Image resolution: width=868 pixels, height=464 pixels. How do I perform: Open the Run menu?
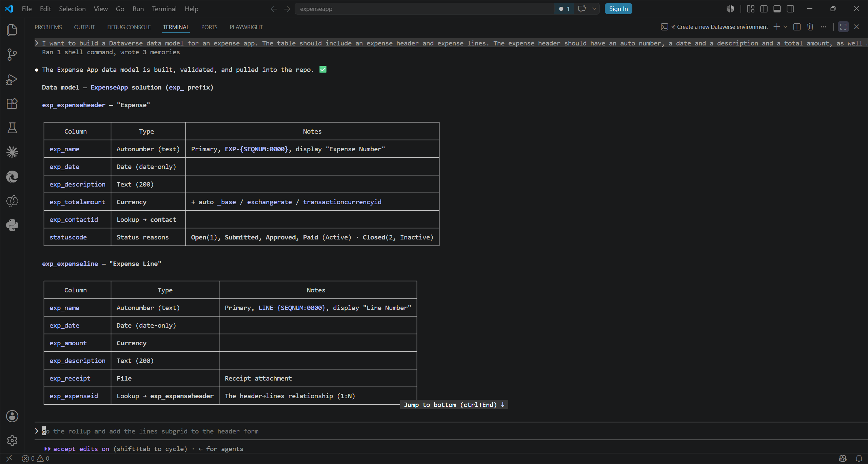pos(138,9)
